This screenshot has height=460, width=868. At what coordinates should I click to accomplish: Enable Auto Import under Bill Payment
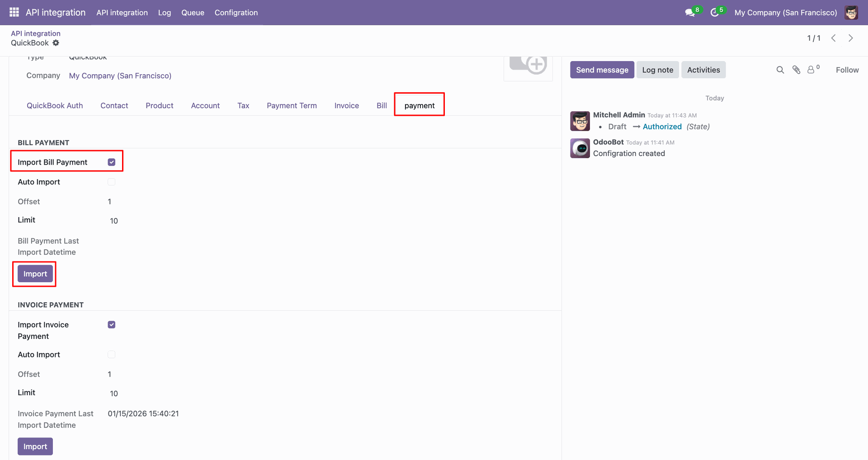(112, 182)
